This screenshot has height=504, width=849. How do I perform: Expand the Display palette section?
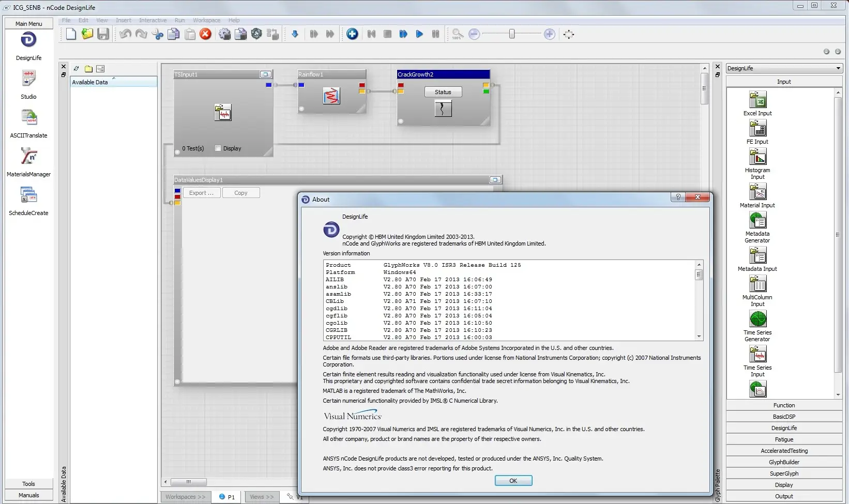(784, 485)
